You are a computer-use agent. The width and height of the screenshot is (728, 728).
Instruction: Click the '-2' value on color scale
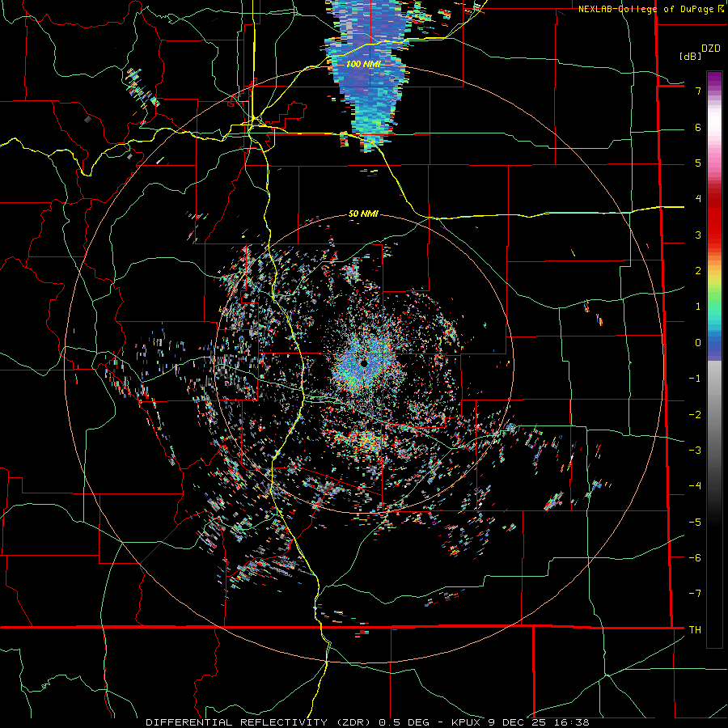[x=695, y=415]
